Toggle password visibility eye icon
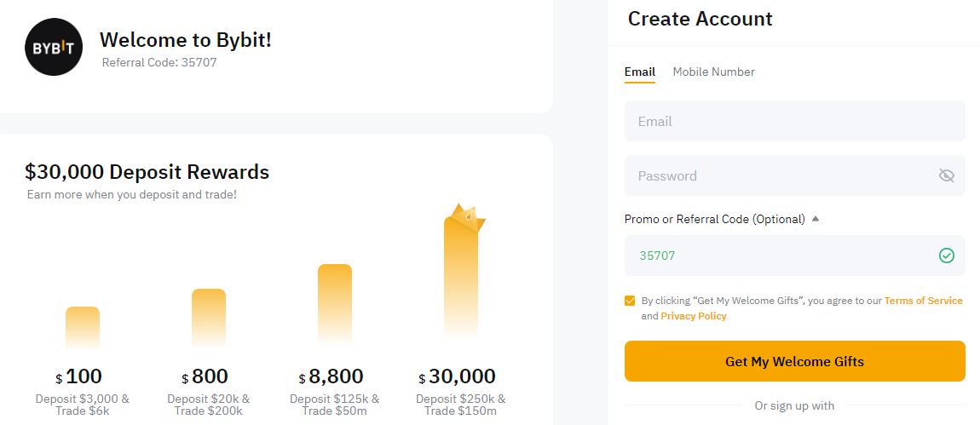 tap(946, 175)
